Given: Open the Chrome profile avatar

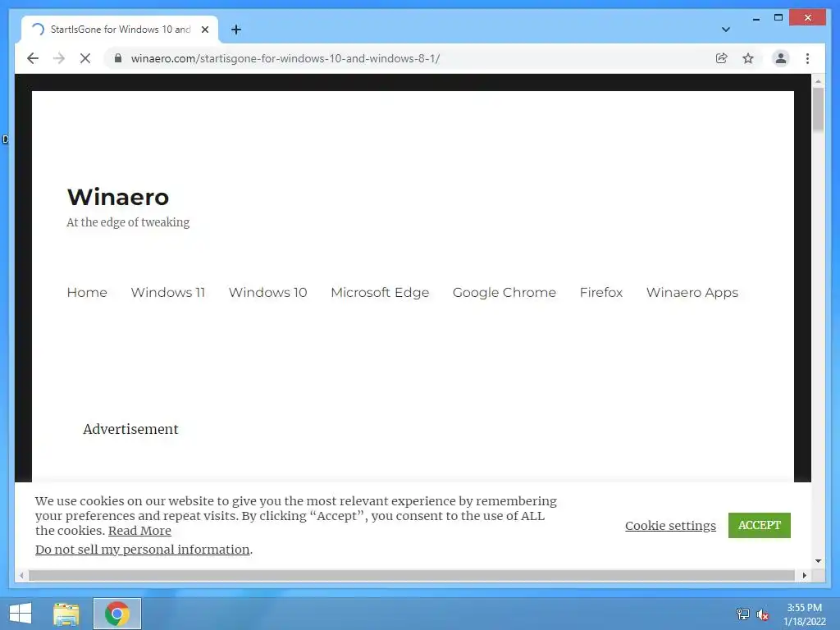Looking at the screenshot, I should pyautogui.click(x=781, y=58).
